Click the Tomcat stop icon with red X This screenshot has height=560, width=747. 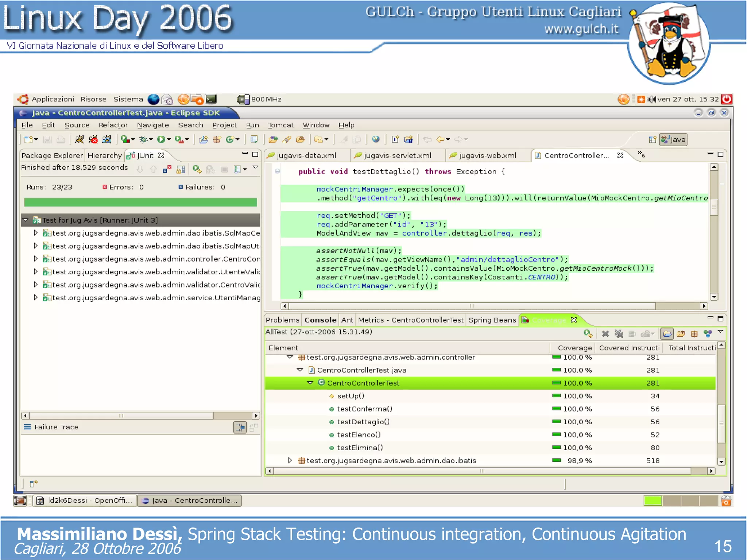93,139
